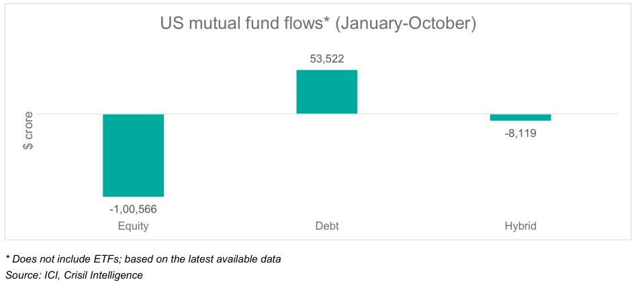The height and width of the screenshot is (282, 644).
Task: Click the chart title 'US mutual fund flows'
Action: [x=242, y=24]
